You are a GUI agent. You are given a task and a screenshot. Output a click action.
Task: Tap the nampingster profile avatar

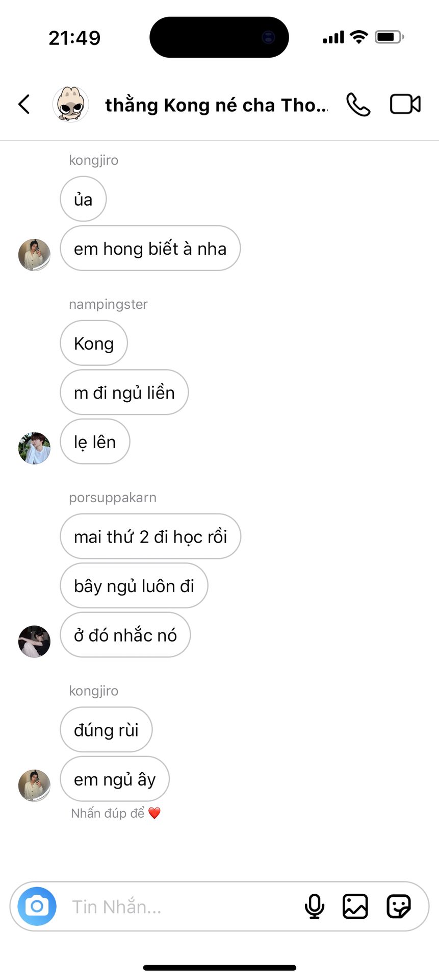(x=34, y=448)
